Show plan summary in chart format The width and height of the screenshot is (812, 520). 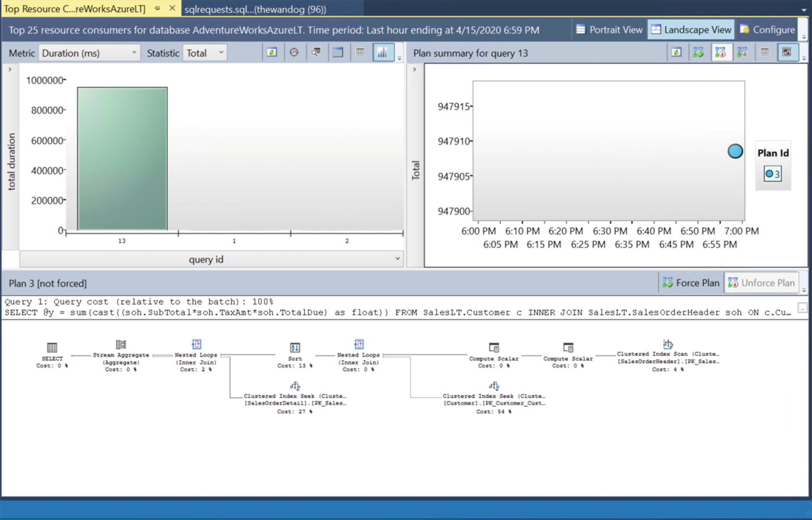pos(787,53)
